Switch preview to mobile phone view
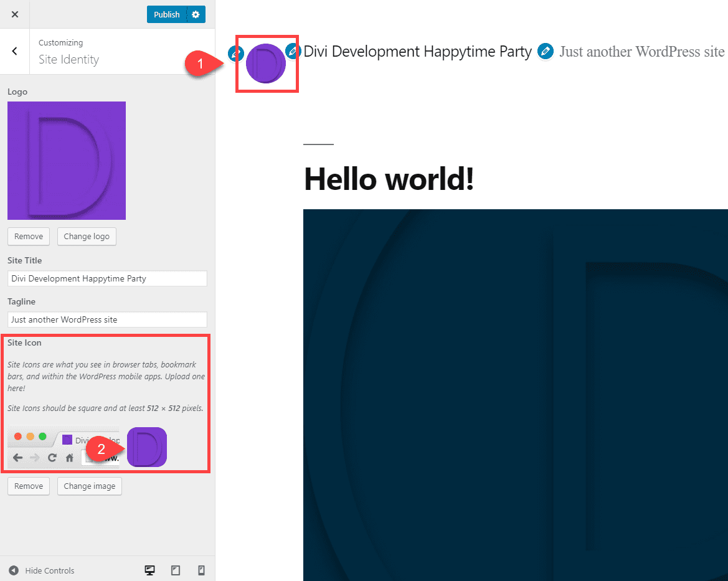The image size is (728, 581). [x=201, y=570]
